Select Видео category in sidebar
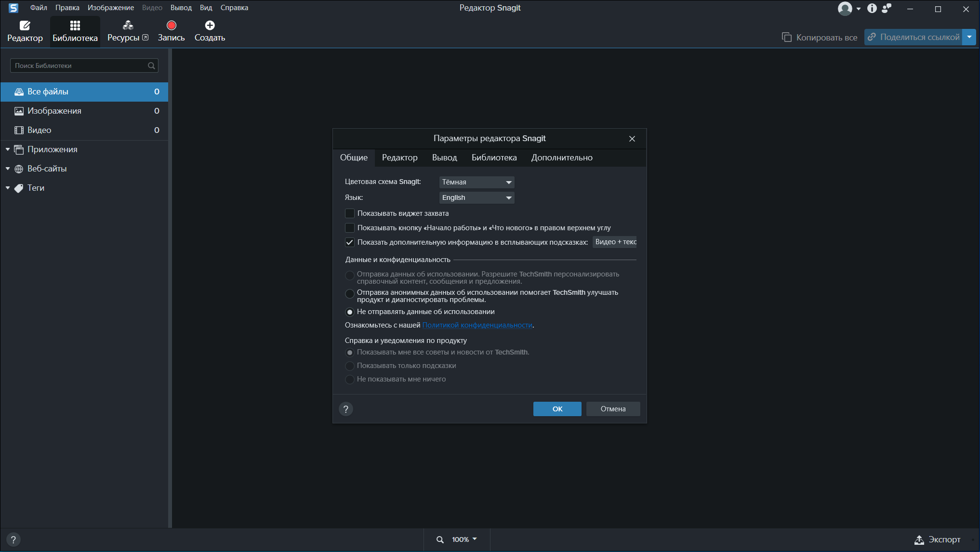Image resolution: width=980 pixels, height=552 pixels. click(84, 130)
